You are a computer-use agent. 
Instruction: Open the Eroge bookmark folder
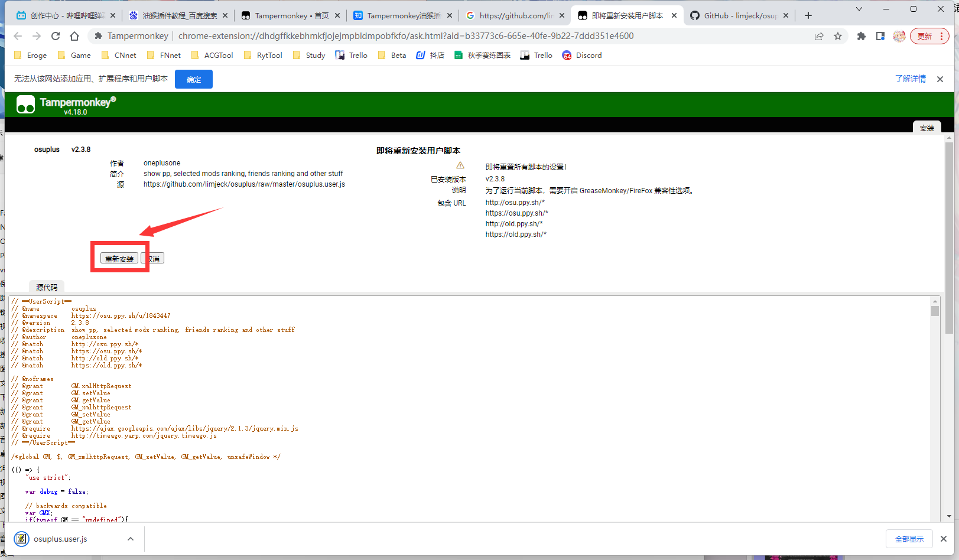click(x=31, y=56)
